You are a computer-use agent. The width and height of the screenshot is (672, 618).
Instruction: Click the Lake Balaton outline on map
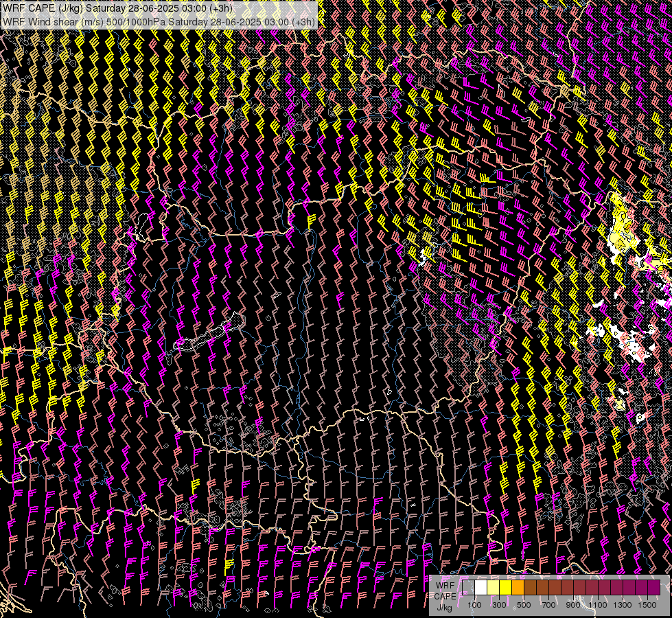[209, 333]
